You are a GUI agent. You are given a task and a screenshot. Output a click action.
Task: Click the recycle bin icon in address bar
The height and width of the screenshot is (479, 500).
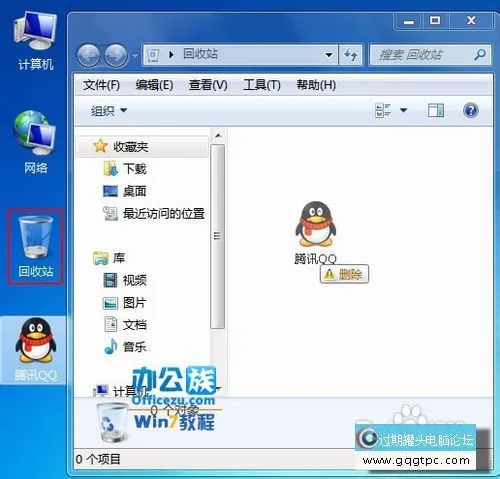[x=153, y=55]
